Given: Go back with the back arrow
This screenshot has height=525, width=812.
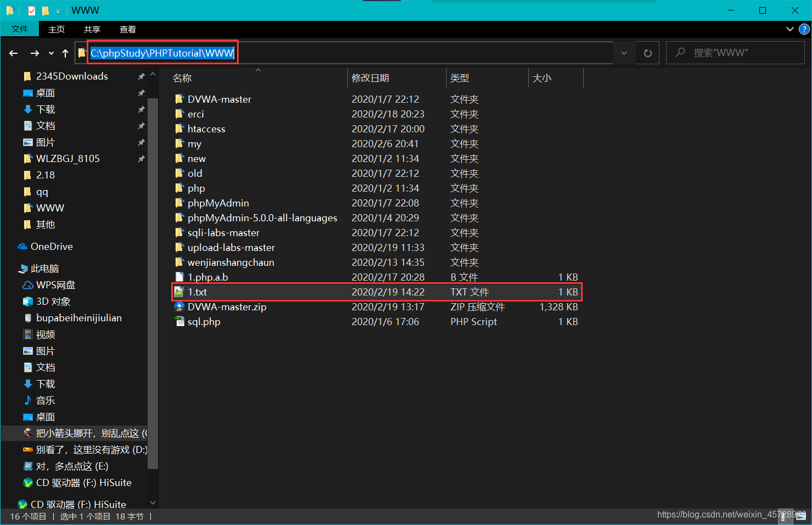Looking at the screenshot, I should click(x=14, y=53).
